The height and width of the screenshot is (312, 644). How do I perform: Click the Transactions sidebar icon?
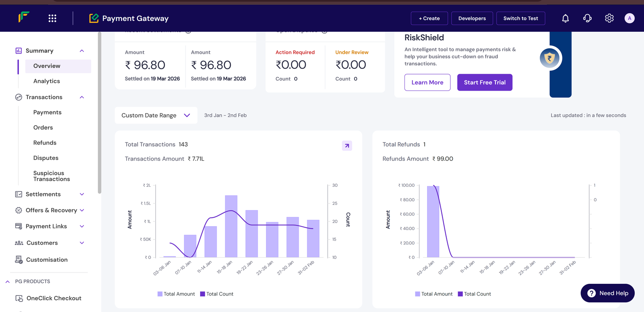(19, 97)
